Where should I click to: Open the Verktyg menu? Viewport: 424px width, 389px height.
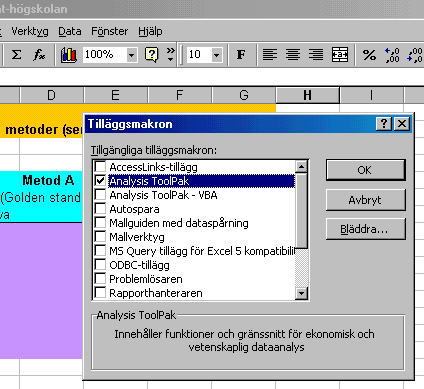click(30, 31)
